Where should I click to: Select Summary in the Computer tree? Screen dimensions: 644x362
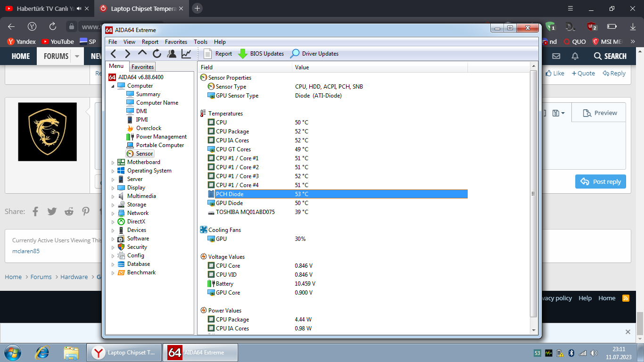[x=148, y=94]
